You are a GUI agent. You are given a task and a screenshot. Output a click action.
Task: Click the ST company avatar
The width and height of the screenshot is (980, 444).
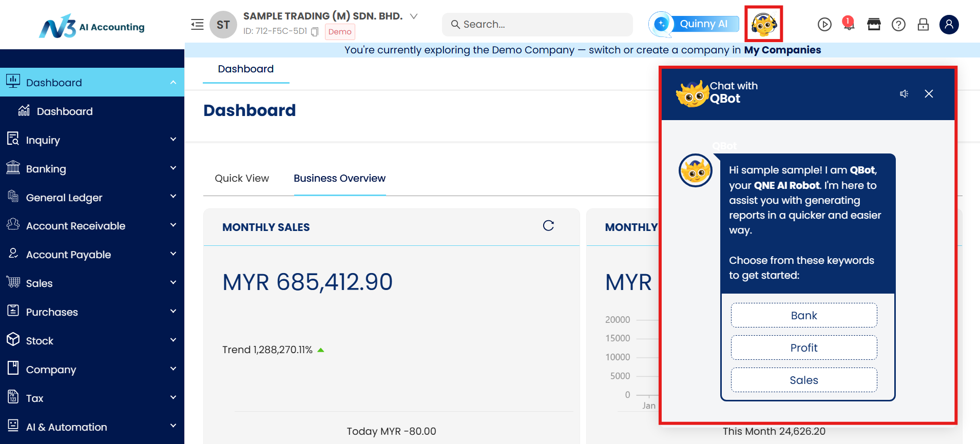point(223,25)
